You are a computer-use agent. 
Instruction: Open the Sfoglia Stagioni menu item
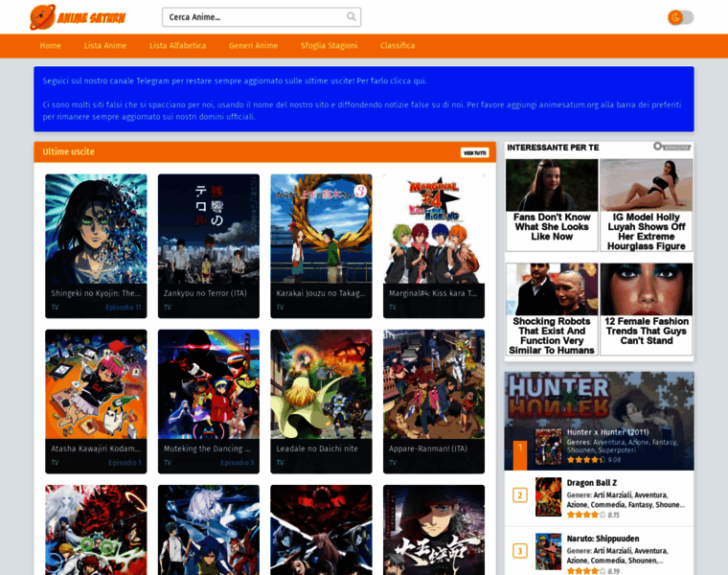(330, 45)
